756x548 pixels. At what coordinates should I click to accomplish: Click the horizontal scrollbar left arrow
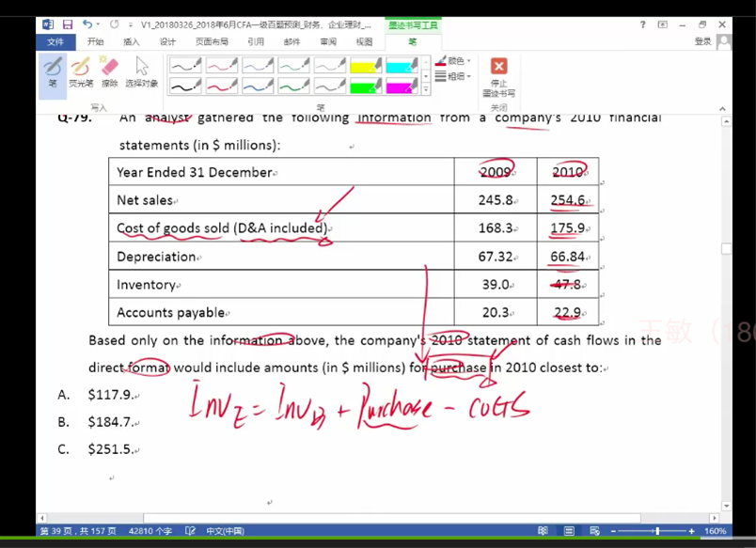coord(42,518)
